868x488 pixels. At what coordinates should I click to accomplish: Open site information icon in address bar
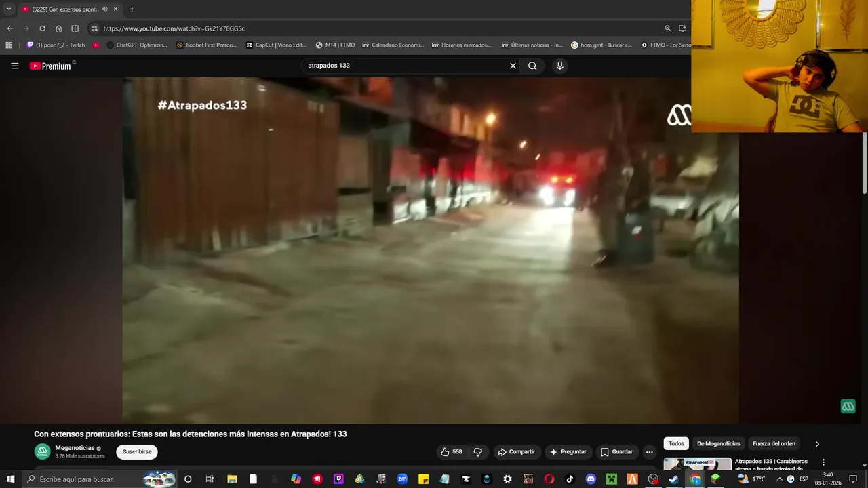(94, 28)
